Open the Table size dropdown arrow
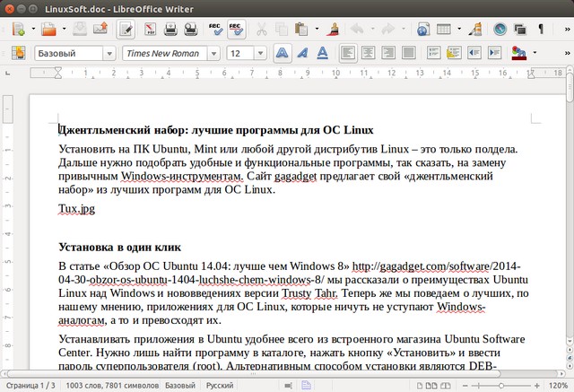Image resolution: width=574 pixels, height=392 pixels. [x=459, y=29]
